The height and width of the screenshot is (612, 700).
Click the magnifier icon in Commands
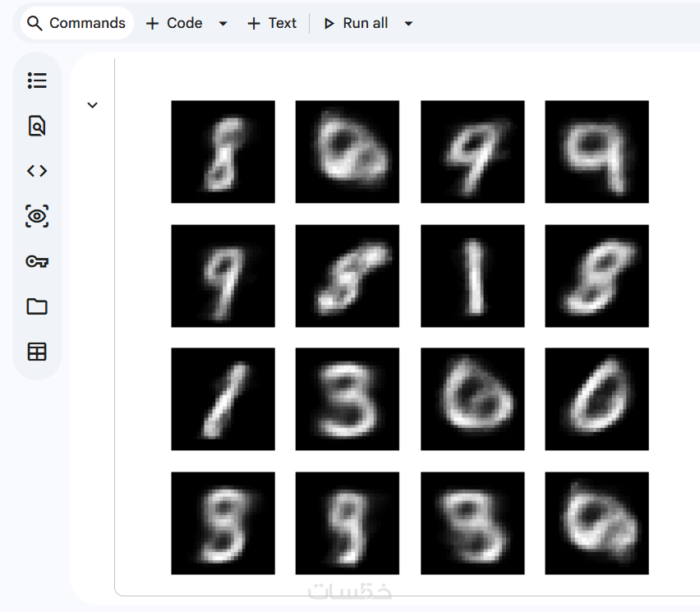(35, 23)
